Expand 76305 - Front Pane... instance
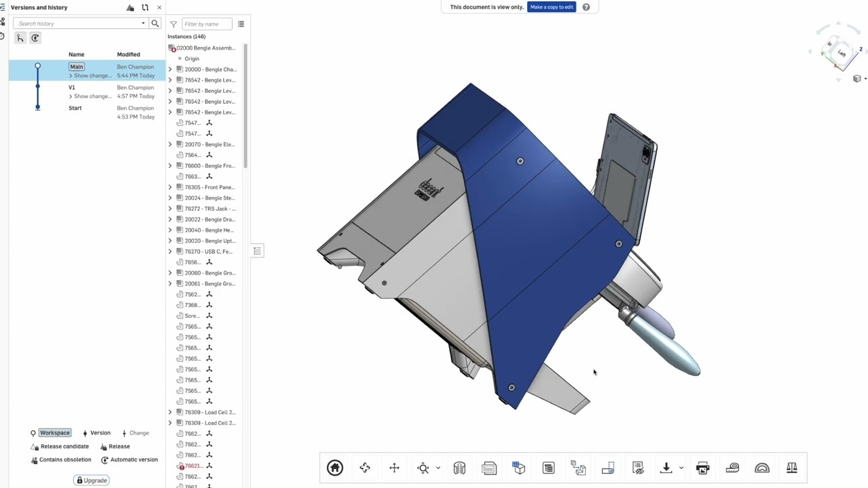The width and height of the screenshot is (868, 488). (170, 187)
